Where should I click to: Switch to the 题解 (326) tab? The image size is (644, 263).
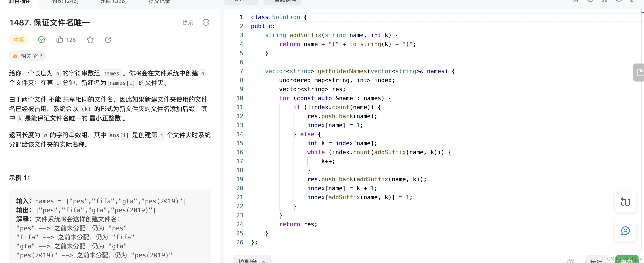point(114,2)
